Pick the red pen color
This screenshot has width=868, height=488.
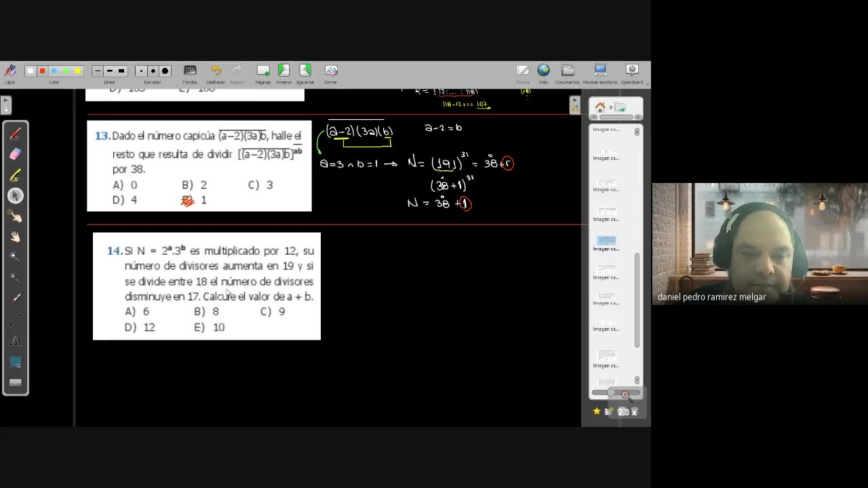pyautogui.click(x=42, y=70)
